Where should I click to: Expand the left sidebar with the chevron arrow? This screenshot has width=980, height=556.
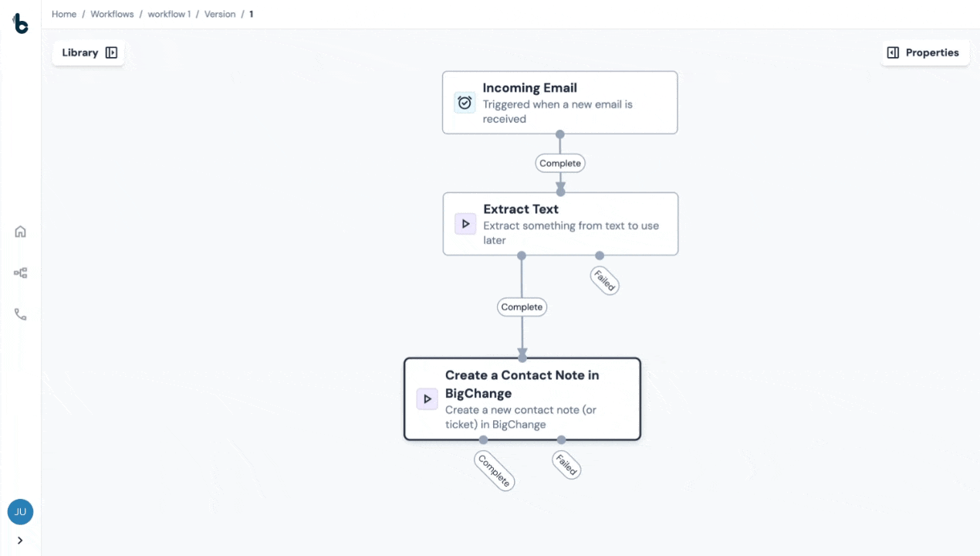point(21,541)
